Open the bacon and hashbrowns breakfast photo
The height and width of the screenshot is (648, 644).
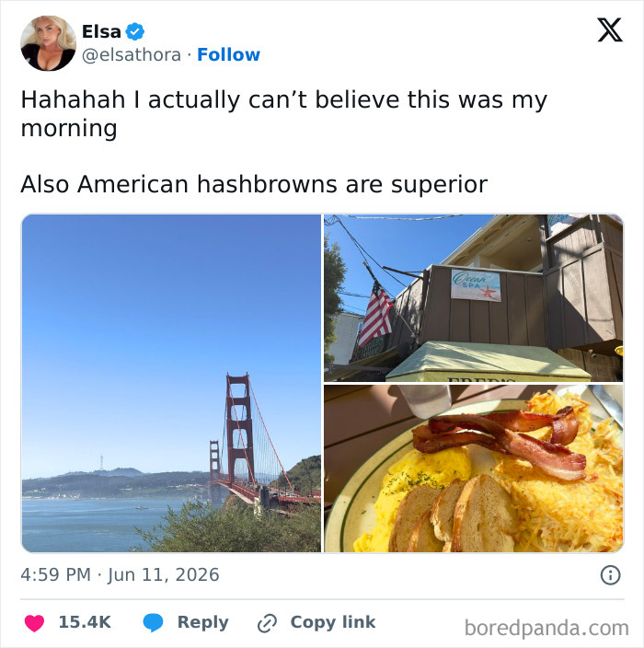click(x=474, y=469)
